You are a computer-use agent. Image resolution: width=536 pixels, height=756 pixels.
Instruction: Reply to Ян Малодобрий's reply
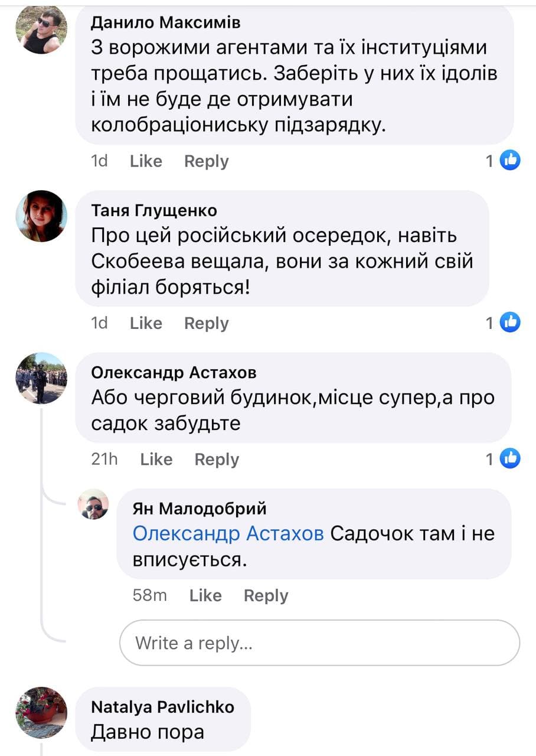click(x=266, y=596)
